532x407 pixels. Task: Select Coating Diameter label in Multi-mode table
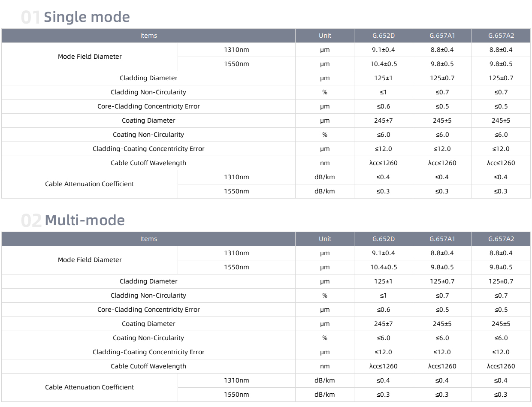tap(148, 324)
